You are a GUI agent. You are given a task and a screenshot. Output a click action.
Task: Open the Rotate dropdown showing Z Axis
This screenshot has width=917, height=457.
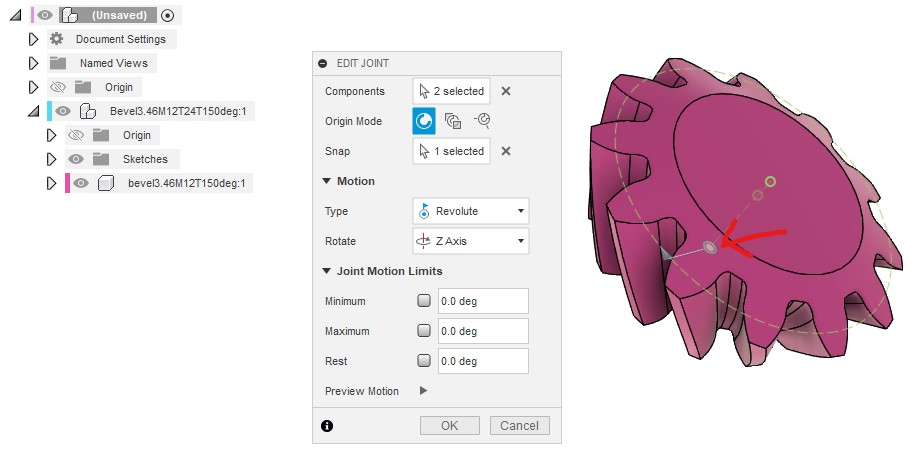pos(471,241)
